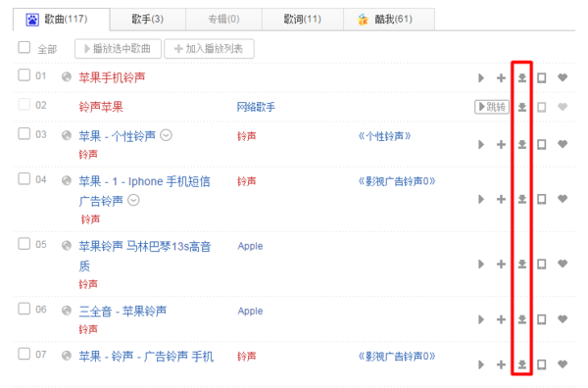
Task: Send song 03 个性铃声 to phone
Action: [542, 145]
